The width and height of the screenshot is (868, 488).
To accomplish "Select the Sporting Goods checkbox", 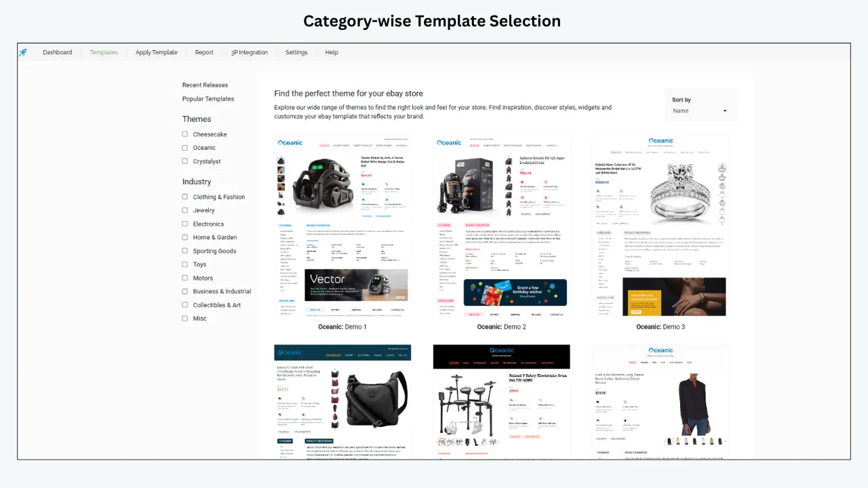I will [x=185, y=251].
